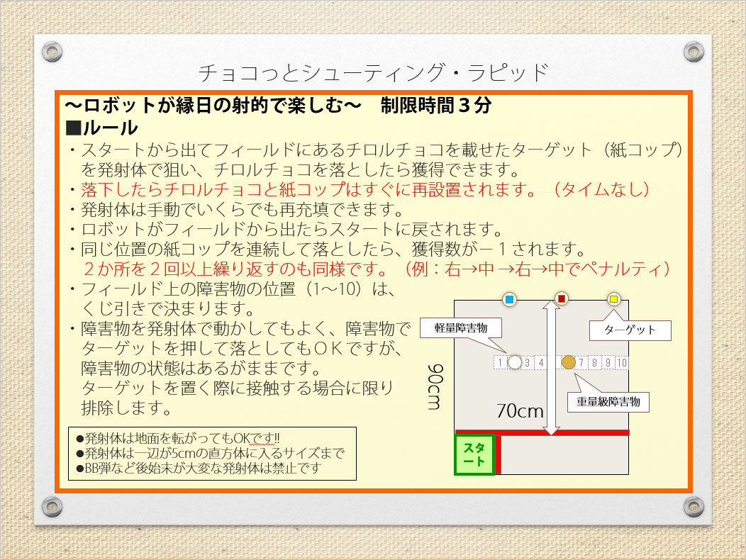Click the yellow target marker
The height and width of the screenshot is (560, 746).
(614, 299)
